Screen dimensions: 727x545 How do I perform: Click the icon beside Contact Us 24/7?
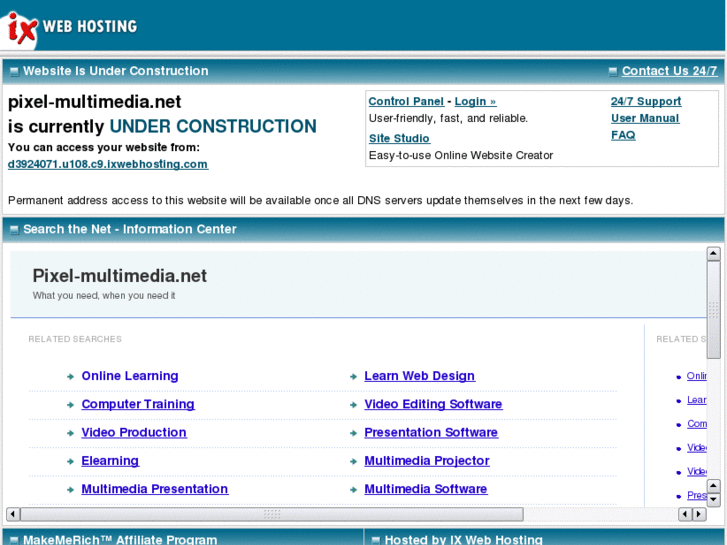point(613,71)
